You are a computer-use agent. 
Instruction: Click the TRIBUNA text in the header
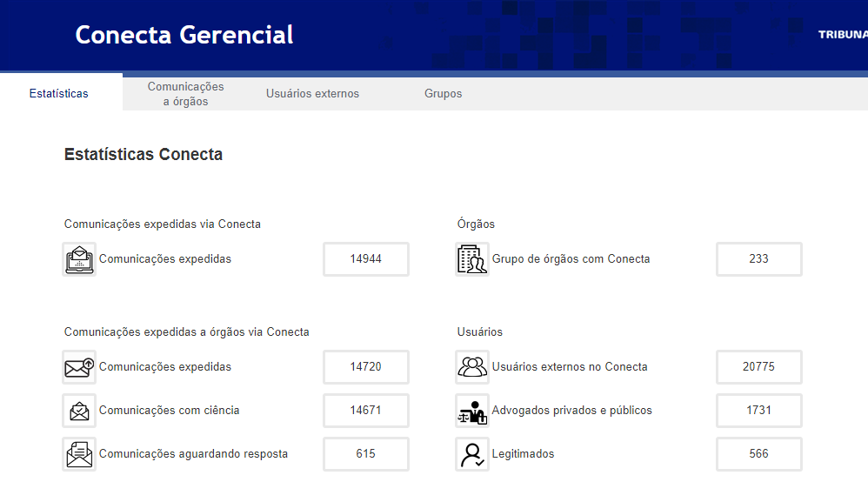pos(839,35)
